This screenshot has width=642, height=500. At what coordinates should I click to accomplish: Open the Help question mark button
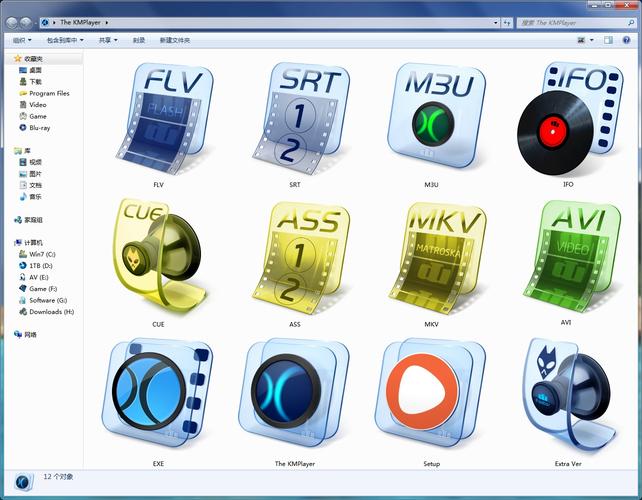pos(626,40)
